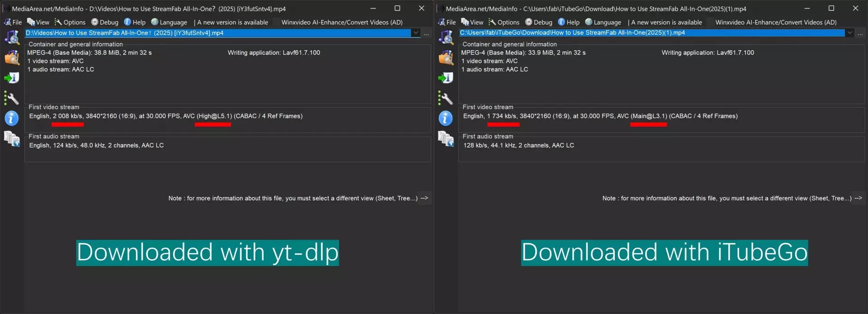Click '-->' view button in D:\Videos window
Image resolution: width=868 pixels, height=314 pixels.
[424, 198]
